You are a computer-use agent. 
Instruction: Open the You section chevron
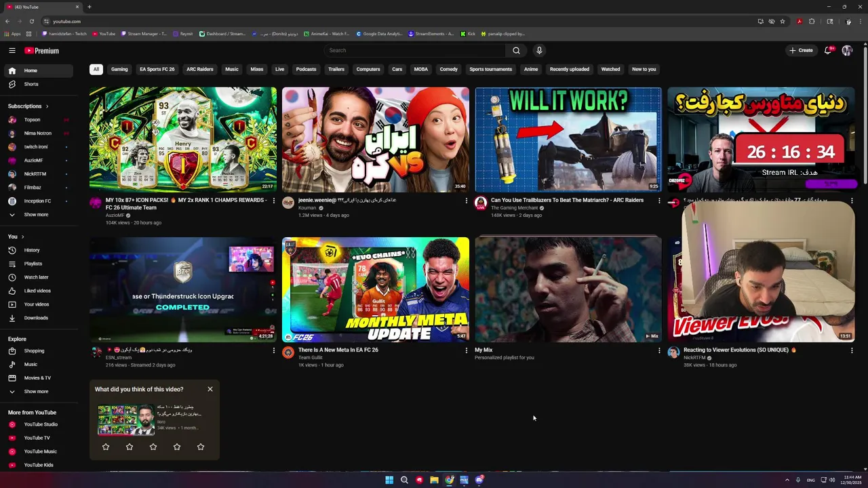coord(22,237)
